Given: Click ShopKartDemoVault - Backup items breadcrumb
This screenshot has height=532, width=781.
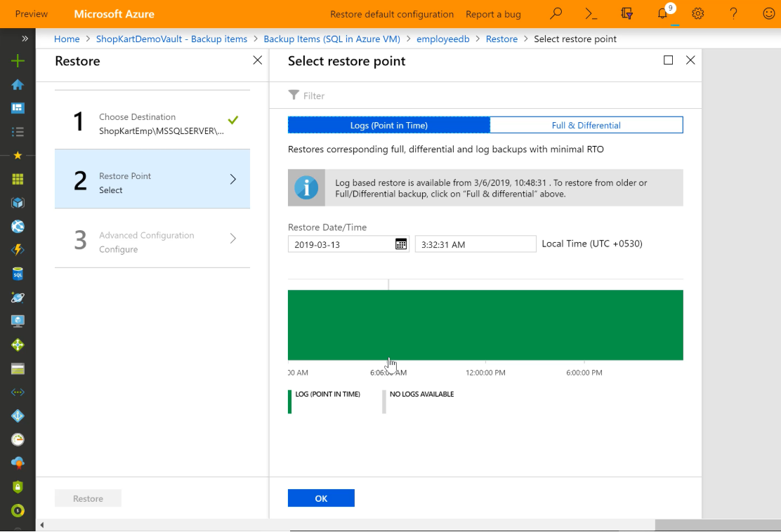Looking at the screenshot, I should click(171, 39).
